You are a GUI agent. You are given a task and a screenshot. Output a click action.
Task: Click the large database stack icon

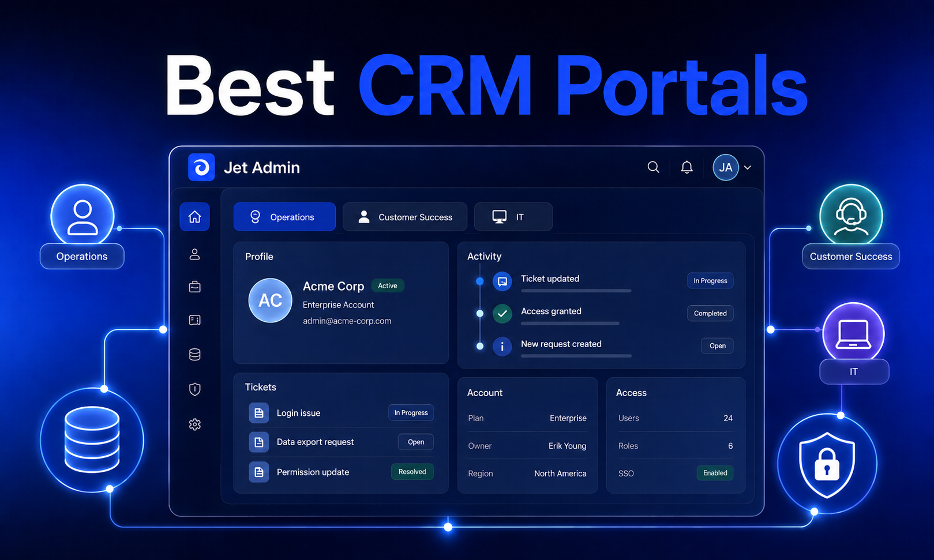(92, 439)
